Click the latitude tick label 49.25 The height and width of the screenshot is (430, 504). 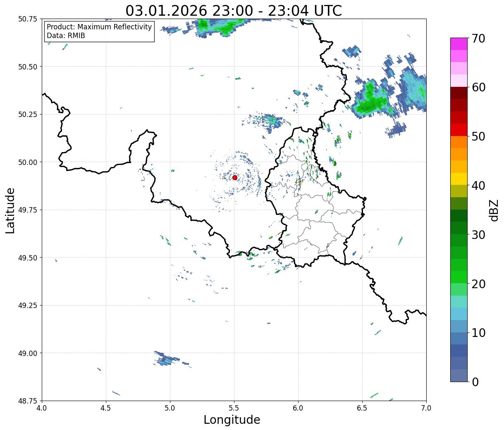(28, 306)
